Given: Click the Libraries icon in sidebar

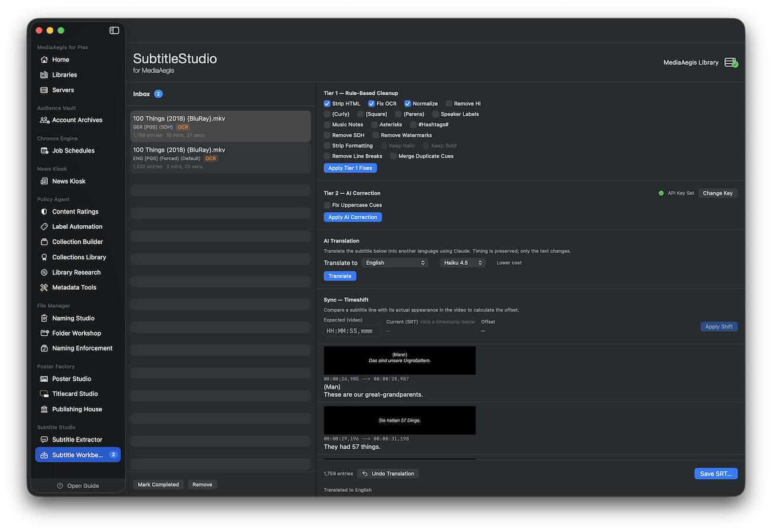Looking at the screenshot, I should 44,75.
